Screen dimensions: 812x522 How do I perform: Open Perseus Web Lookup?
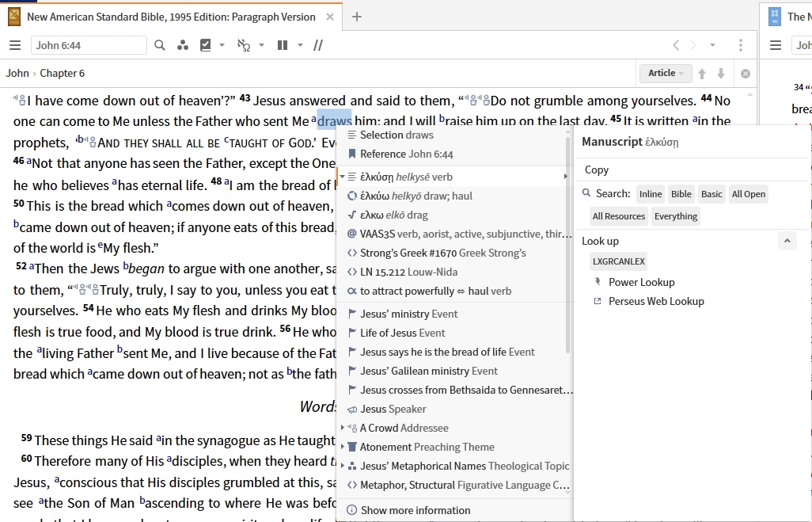point(656,301)
